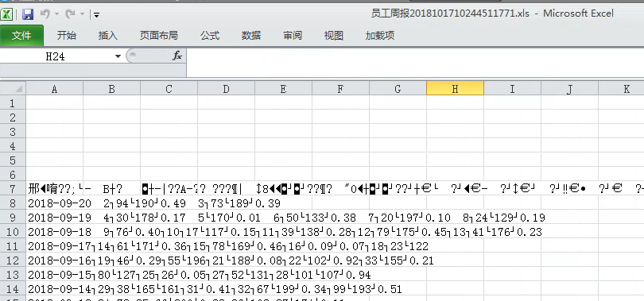This screenshot has height=301, width=644.
Task: Click the cell starting 2018-09-15
Action: (x=55, y=274)
